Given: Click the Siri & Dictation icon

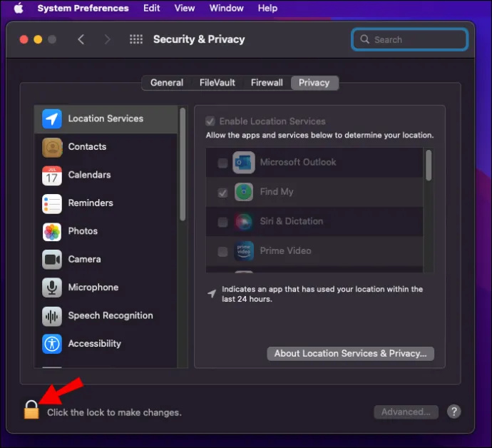Looking at the screenshot, I should coord(244,222).
